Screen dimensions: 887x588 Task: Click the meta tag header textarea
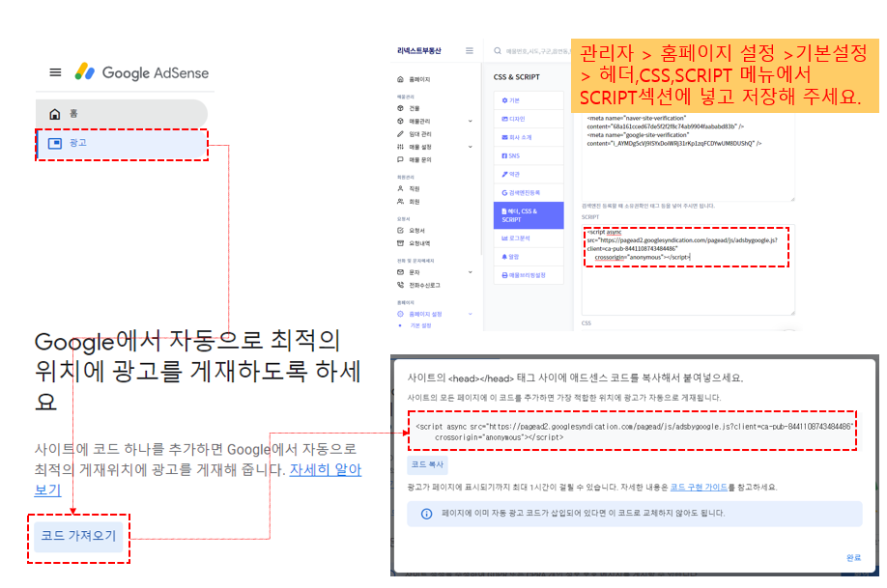click(x=688, y=155)
